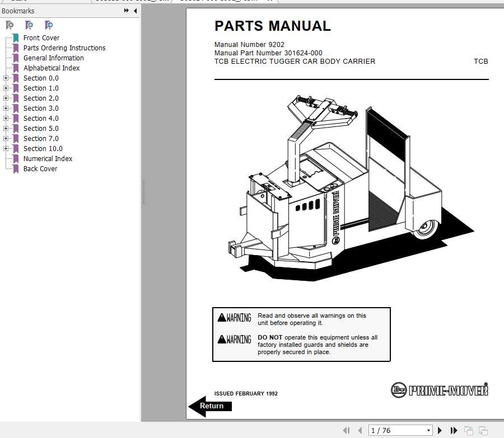Click the page number input field

coord(392,430)
